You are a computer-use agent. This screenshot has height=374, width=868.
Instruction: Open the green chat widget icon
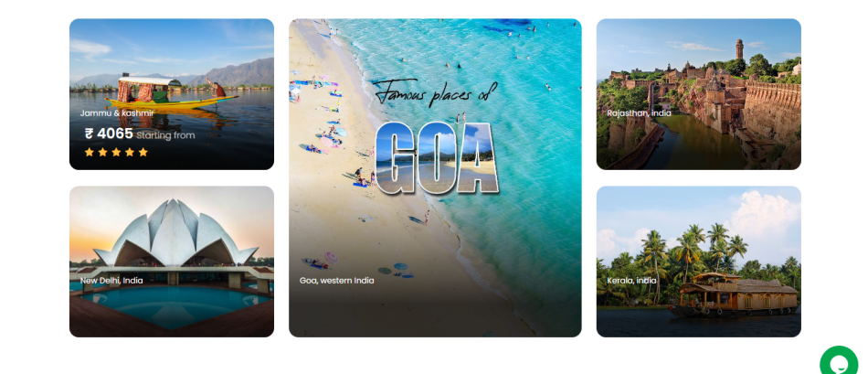839,360
